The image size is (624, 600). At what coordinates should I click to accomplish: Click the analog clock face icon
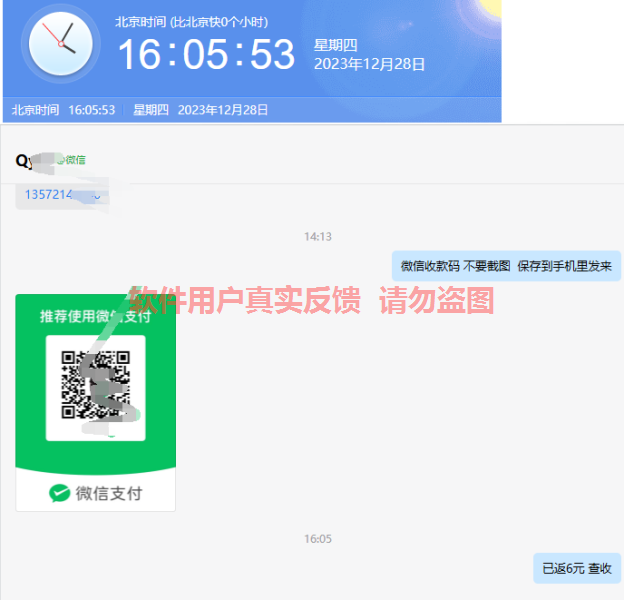pyautogui.click(x=60, y=44)
